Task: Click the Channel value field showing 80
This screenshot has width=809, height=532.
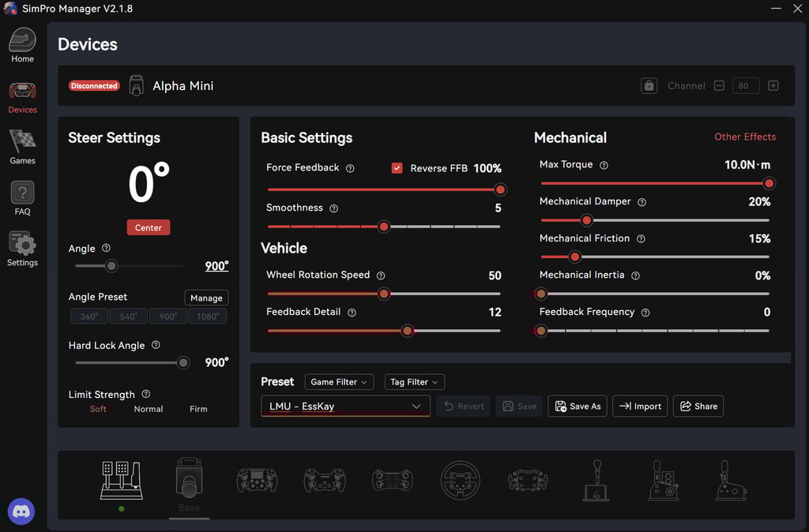Action: coord(746,85)
